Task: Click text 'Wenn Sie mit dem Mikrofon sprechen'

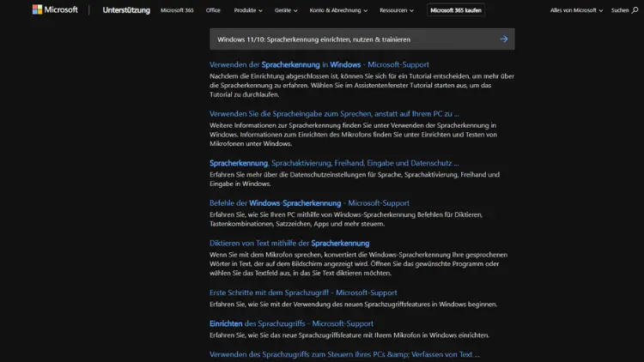Action: point(265,255)
